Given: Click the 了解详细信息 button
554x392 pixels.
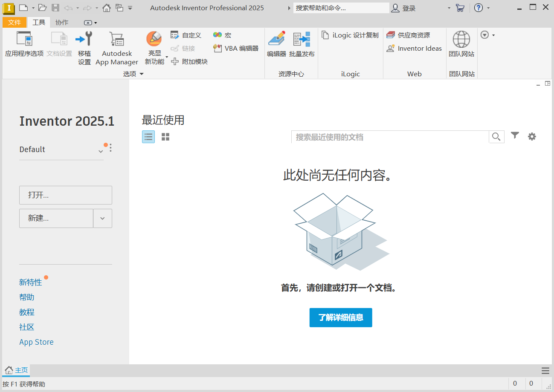Looking at the screenshot, I should click(x=341, y=317).
